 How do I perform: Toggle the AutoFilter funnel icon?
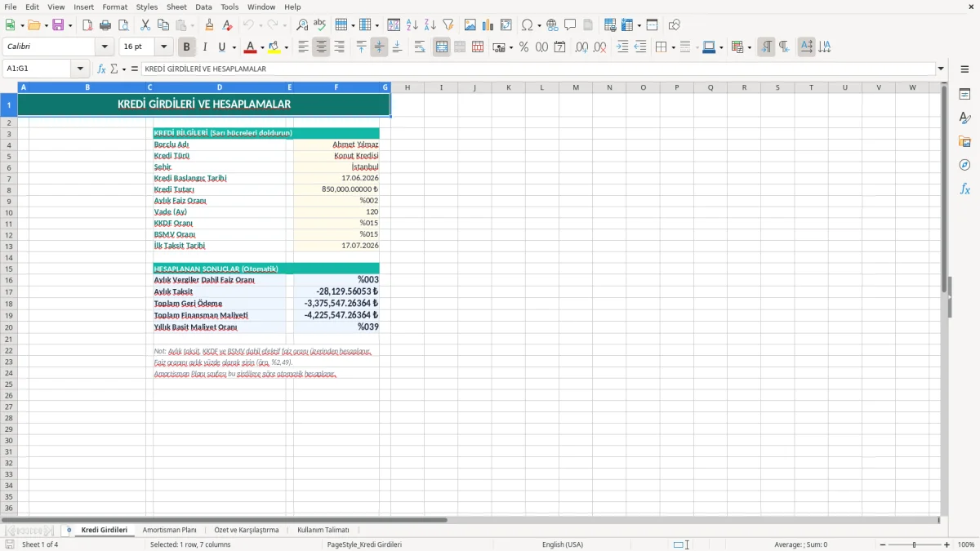coord(448,25)
